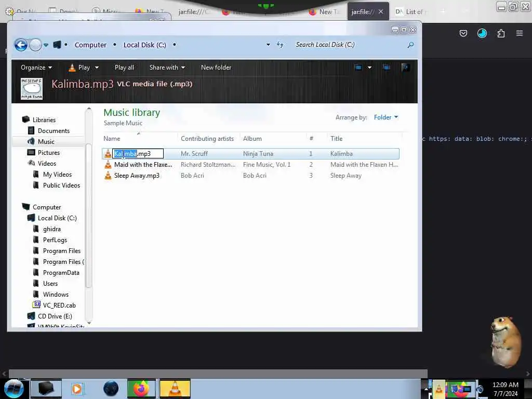
Task: Open the Windows folder in the sidebar
Action: (x=56, y=294)
